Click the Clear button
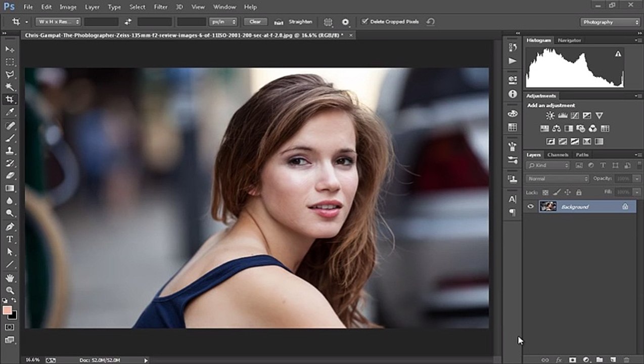 [x=255, y=22]
